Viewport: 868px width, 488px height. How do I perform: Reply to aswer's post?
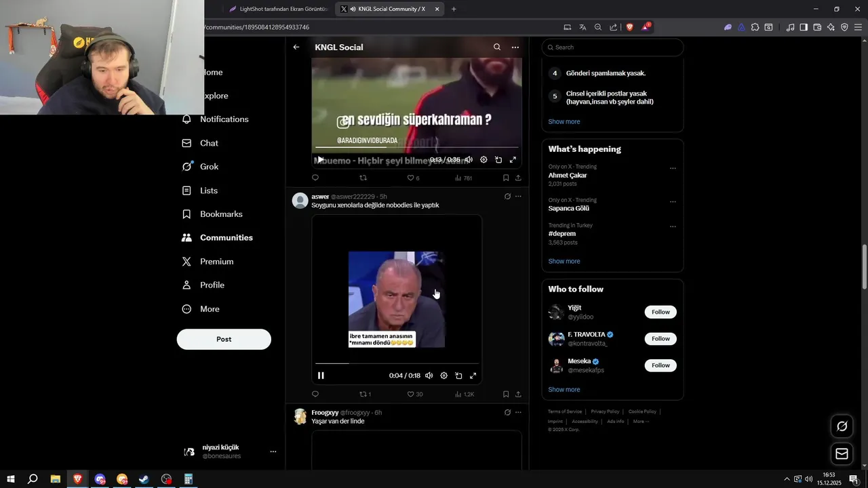pyautogui.click(x=315, y=394)
